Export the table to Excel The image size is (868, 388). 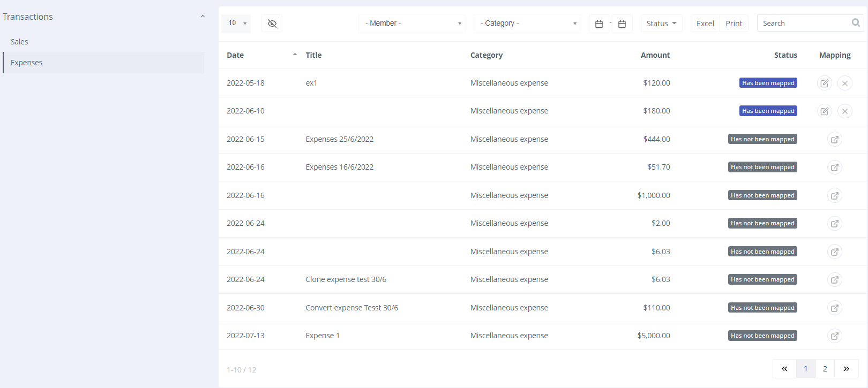[705, 24]
